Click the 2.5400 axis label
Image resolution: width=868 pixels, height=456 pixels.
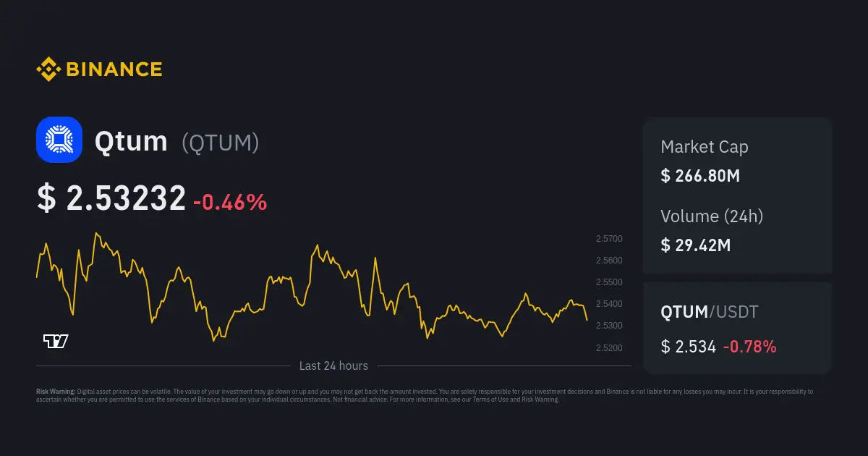[609, 304]
